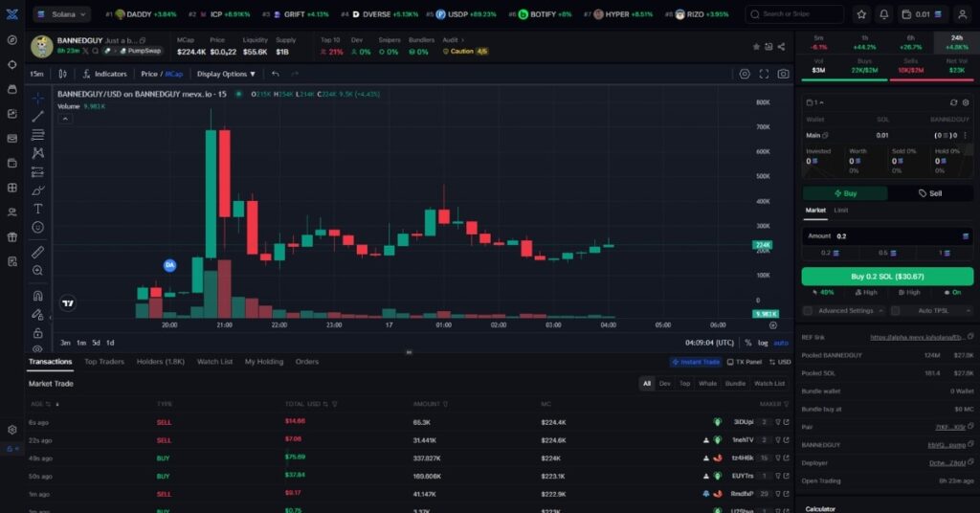Click the Amount input field
The height and width of the screenshot is (513, 980).
pos(887,236)
